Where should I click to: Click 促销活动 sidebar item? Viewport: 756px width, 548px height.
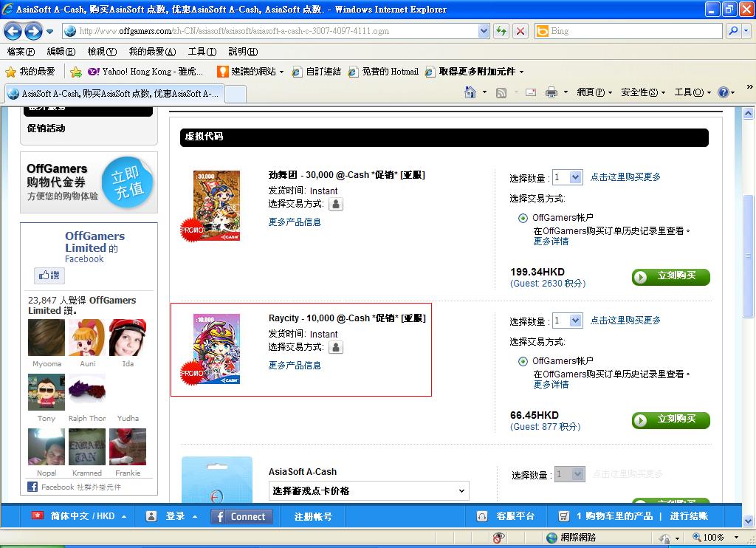pos(47,129)
